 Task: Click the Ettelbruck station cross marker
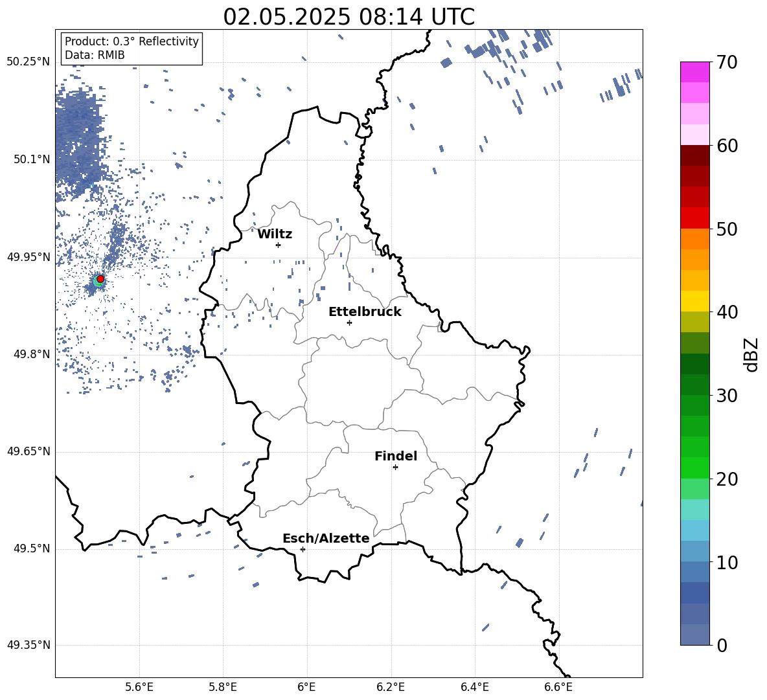click(349, 322)
